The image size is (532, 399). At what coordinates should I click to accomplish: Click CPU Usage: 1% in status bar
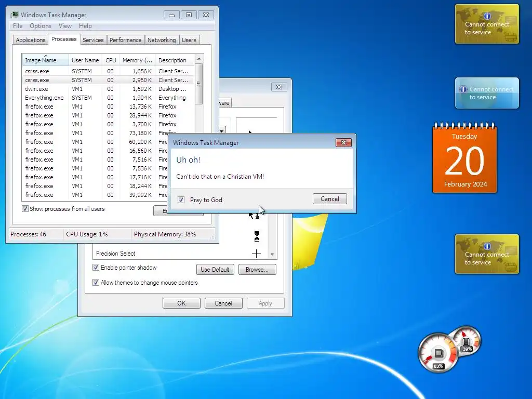tap(87, 234)
